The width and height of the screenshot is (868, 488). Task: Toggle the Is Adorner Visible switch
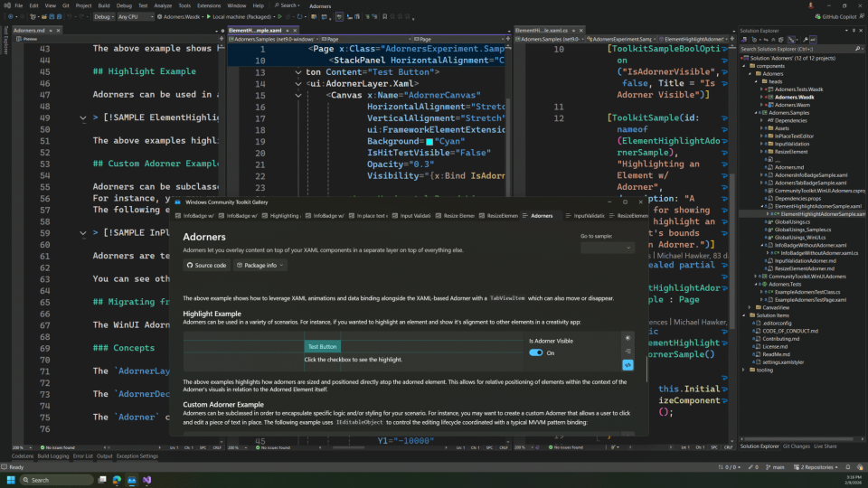click(536, 352)
